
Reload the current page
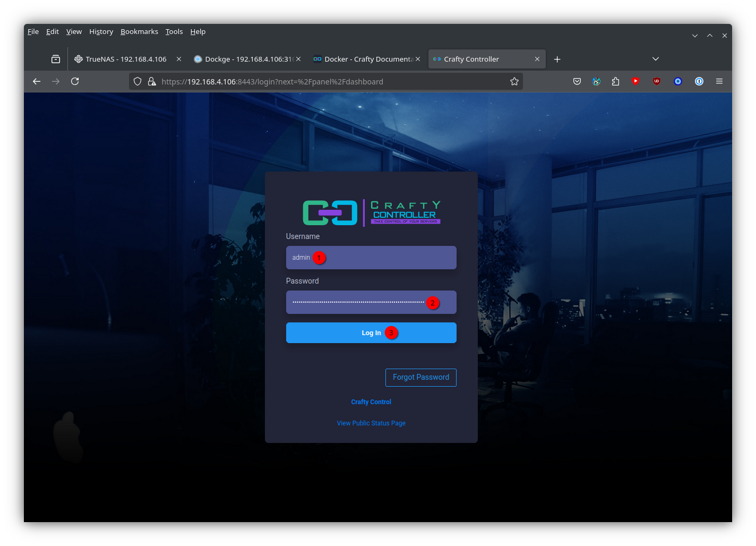(75, 81)
